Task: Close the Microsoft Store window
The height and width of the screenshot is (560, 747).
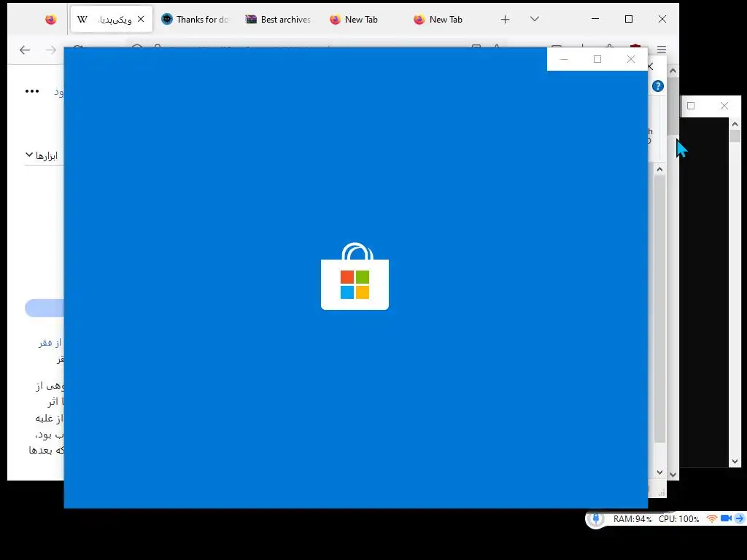Action: coord(631,59)
